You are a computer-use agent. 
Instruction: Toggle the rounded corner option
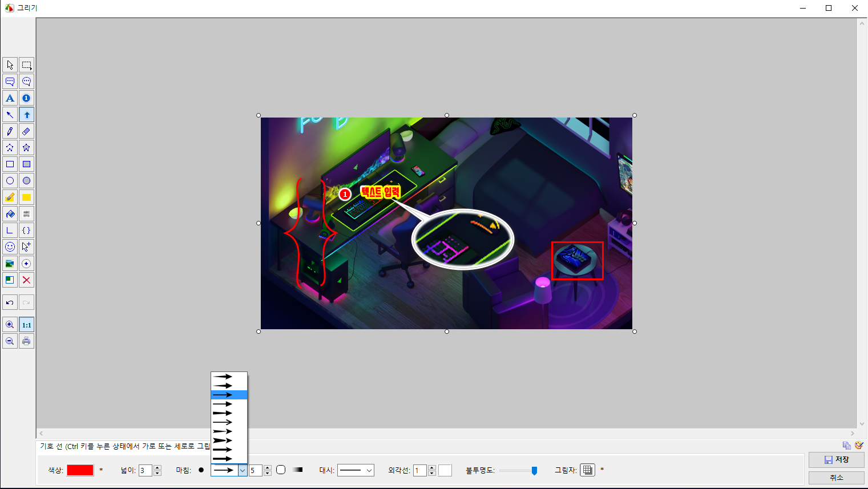pyautogui.click(x=281, y=470)
